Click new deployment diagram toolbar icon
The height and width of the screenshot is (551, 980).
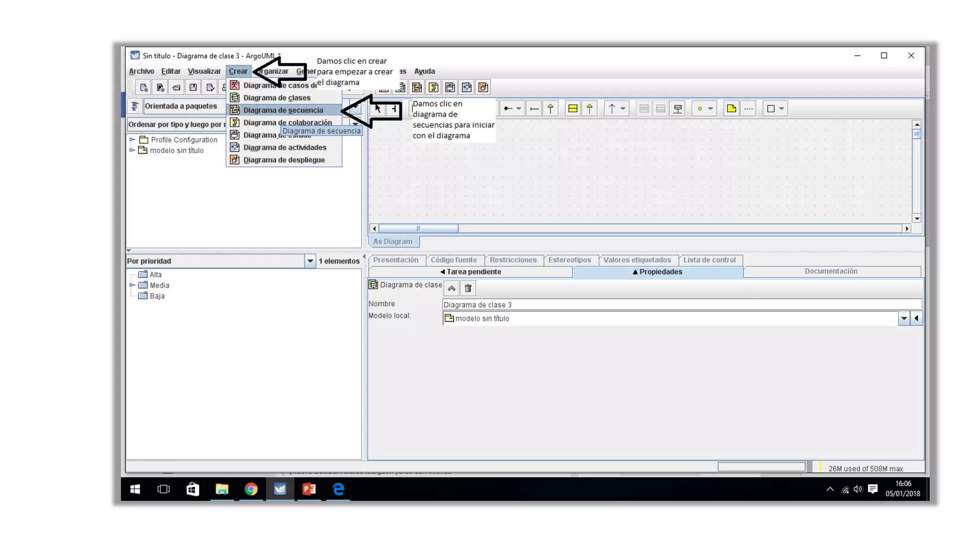tap(483, 88)
